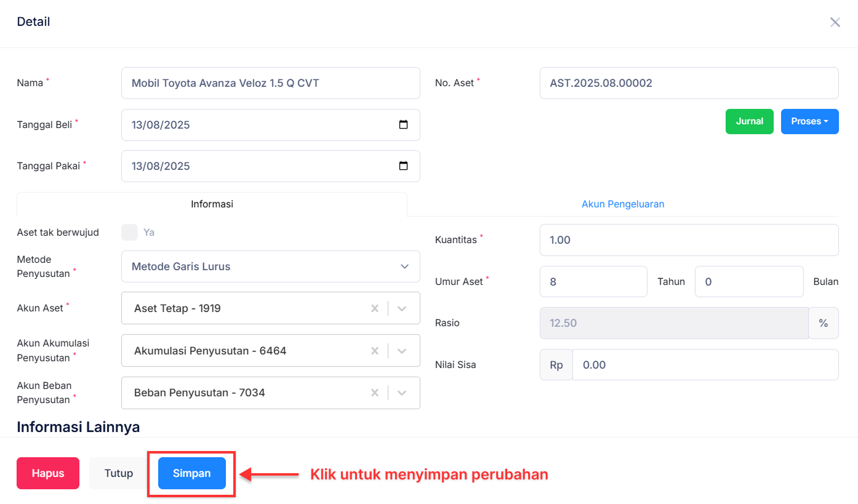Image resolution: width=858 pixels, height=504 pixels.
Task: Click inside the Nama input field
Action: (271, 82)
